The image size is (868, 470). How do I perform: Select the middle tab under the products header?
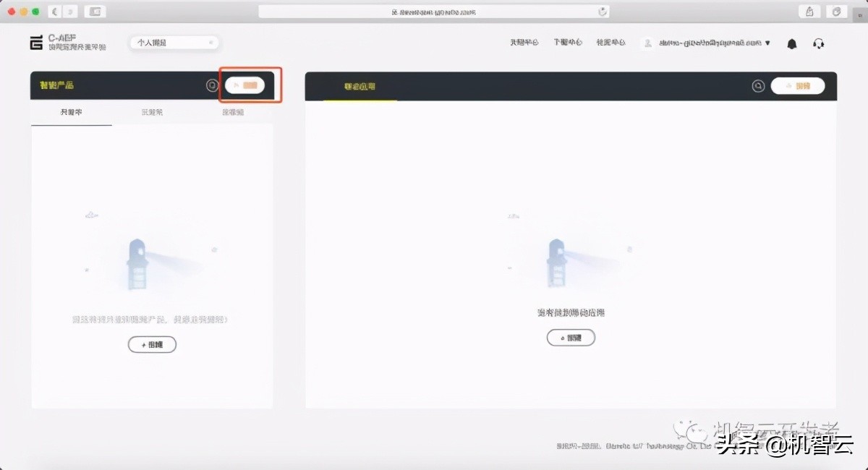[x=151, y=112]
